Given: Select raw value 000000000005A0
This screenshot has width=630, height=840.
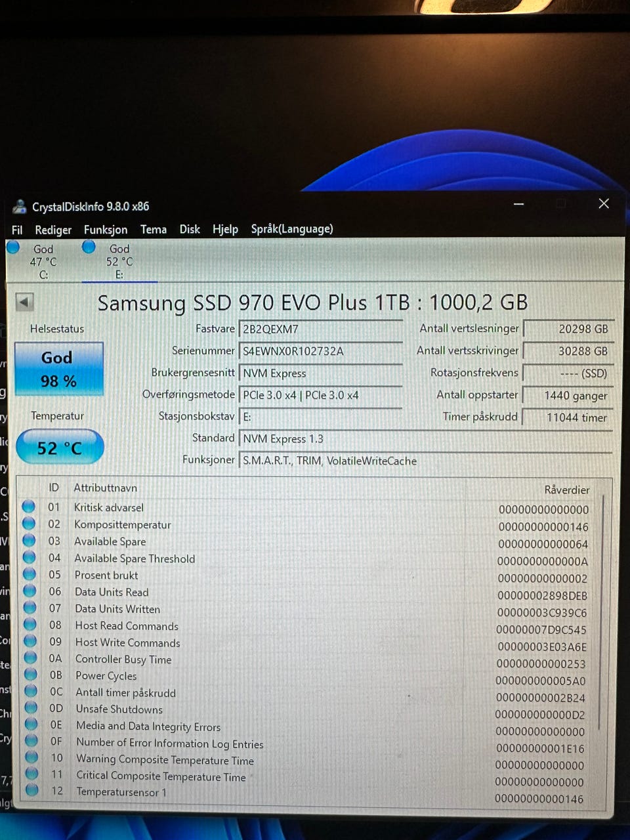Looking at the screenshot, I should click(541, 681).
